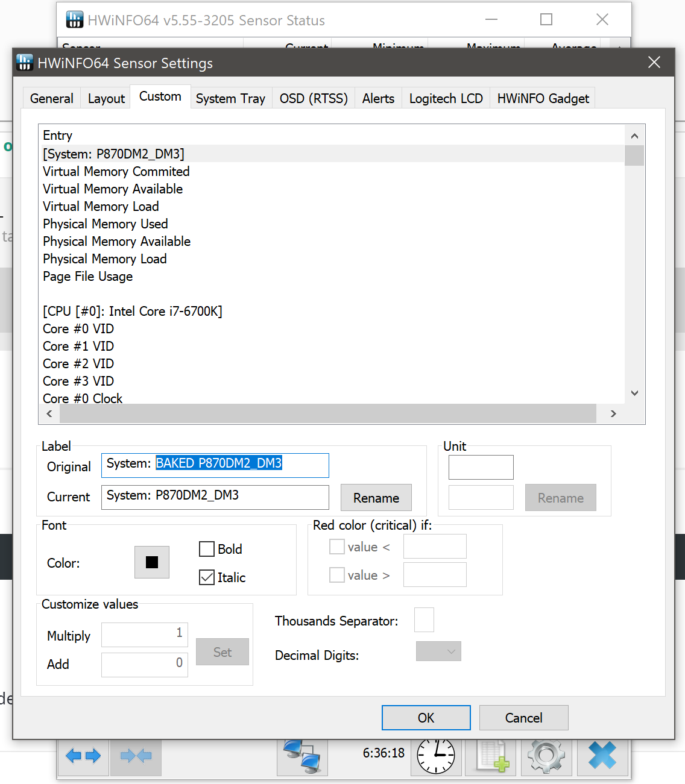Screen dimensions: 685x784
Task: Click the blue X close sensors icon
Action: 602,756
